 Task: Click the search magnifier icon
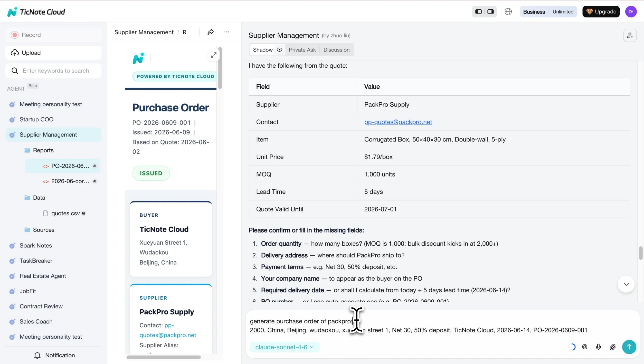coord(15,71)
